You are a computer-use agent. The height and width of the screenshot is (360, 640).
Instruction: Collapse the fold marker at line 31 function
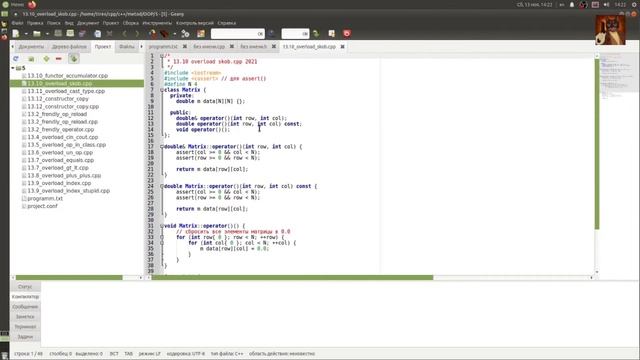(x=162, y=226)
